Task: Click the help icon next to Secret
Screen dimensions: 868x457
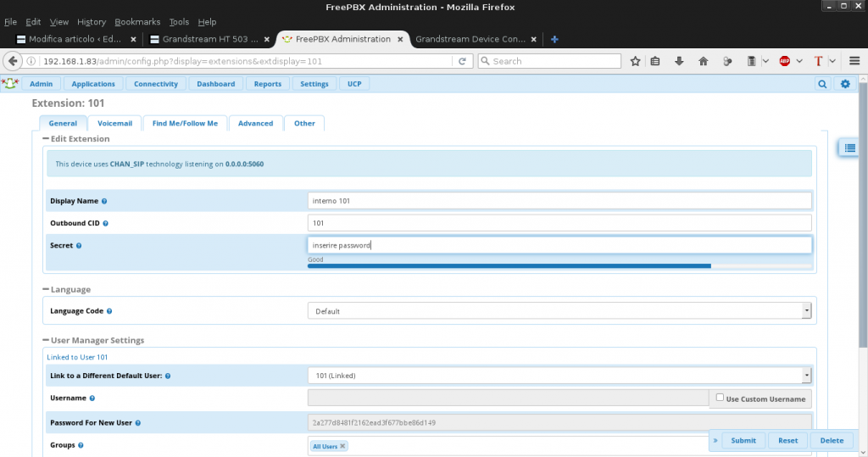Action: click(79, 246)
